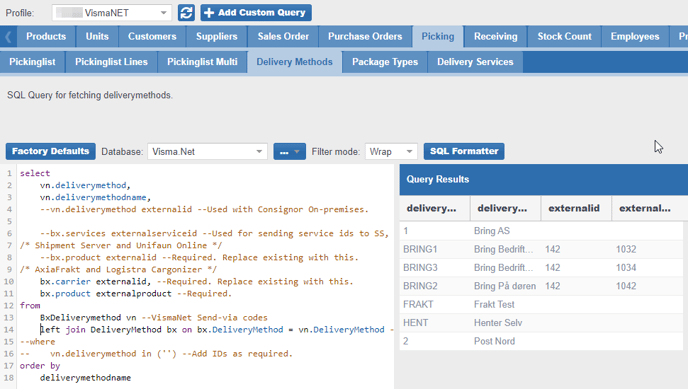
Task: Click the bx.carrier externalid code line
Action: pos(196,282)
